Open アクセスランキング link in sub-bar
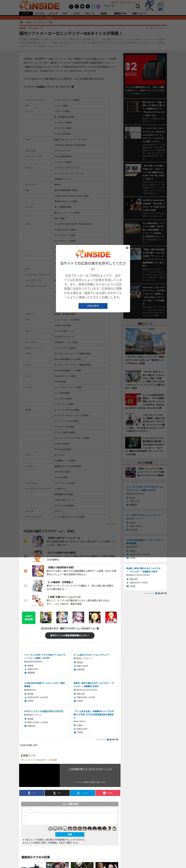 tap(31, 18)
